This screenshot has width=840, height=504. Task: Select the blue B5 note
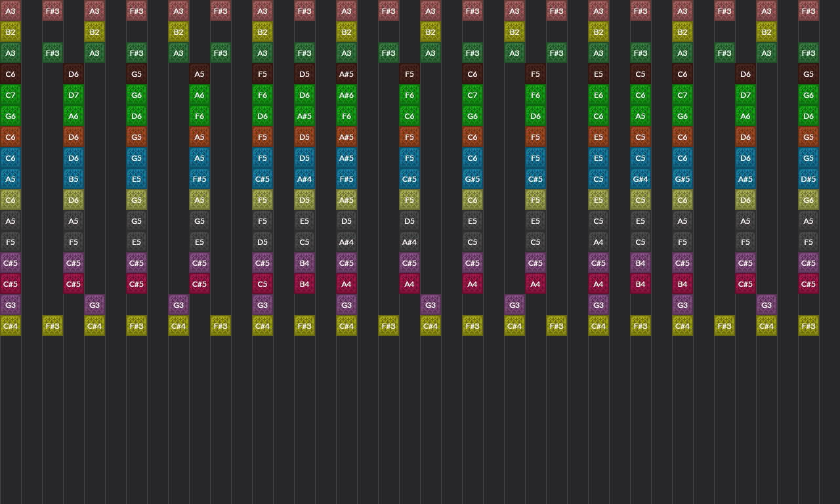pos(73,179)
